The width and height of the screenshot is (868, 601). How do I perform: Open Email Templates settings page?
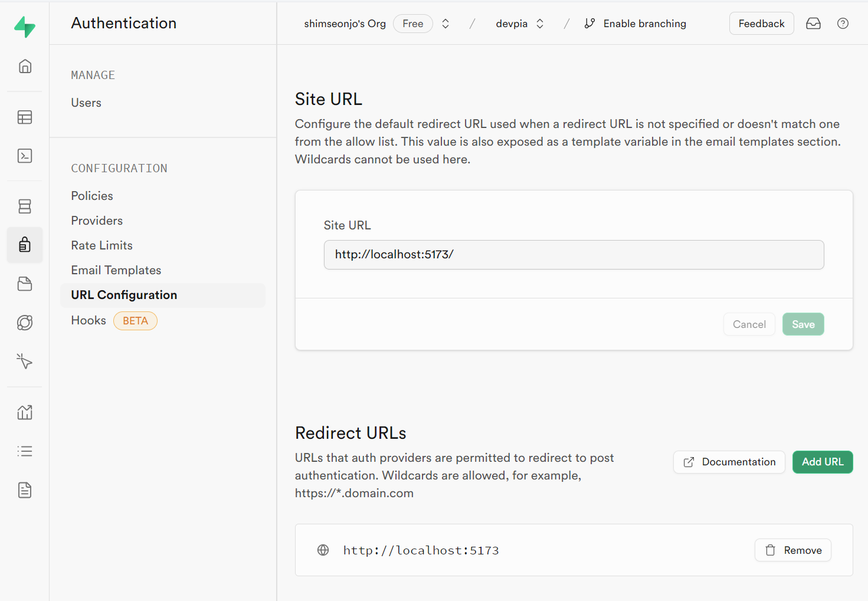click(116, 270)
